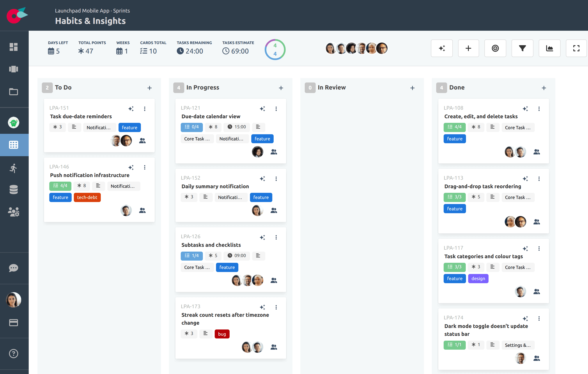Open the kebab menu on Daily summary notification
Screen dimensions: 588x374
(276, 179)
